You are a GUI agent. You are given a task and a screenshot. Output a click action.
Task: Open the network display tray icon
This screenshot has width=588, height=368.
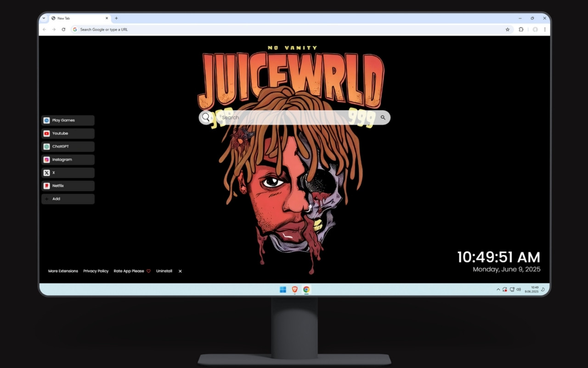pos(512,290)
